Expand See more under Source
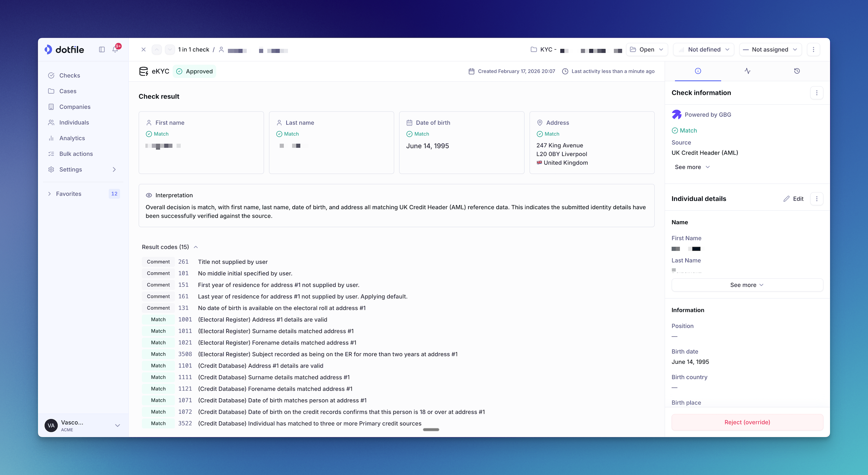 [692, 167]
